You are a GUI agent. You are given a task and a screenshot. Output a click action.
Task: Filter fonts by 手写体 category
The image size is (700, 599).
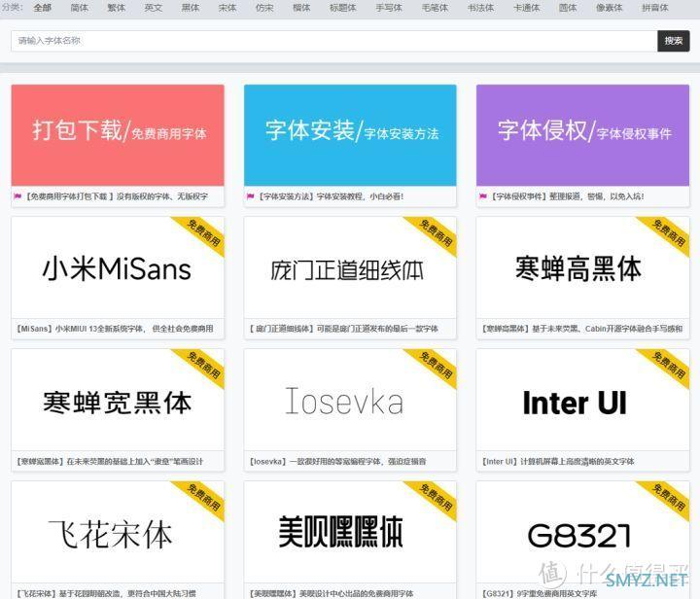(x=388, y=8)
